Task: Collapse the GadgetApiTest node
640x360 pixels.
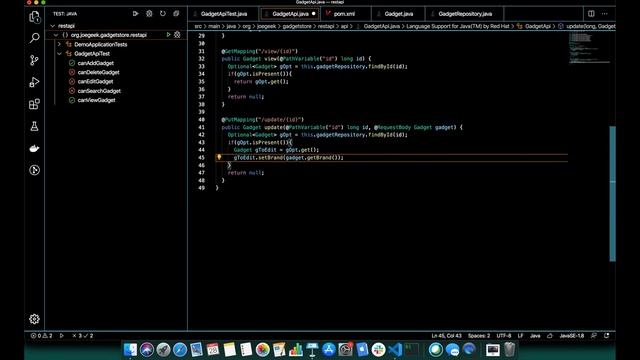Action: [60, 53]
